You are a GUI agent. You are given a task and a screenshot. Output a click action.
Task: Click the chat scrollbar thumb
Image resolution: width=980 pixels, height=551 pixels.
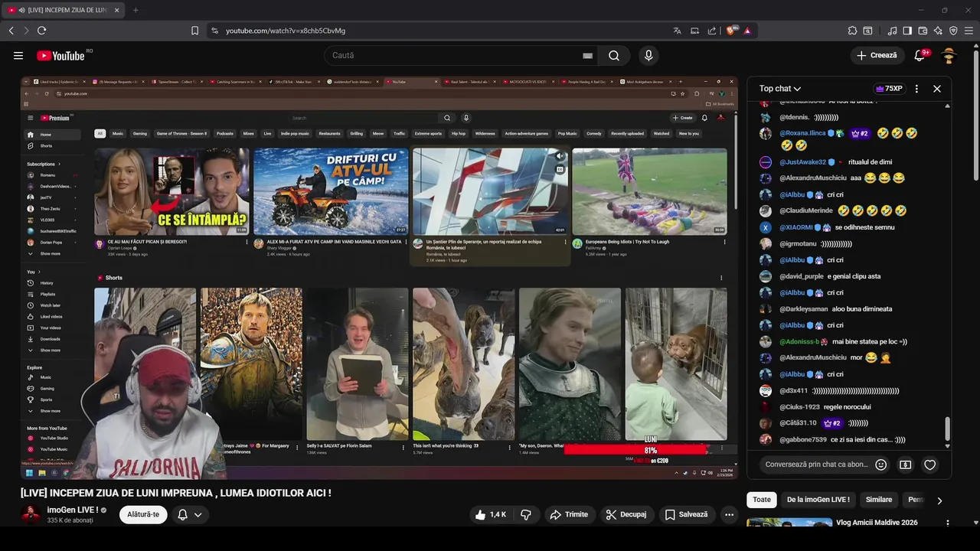click(948, 429)
